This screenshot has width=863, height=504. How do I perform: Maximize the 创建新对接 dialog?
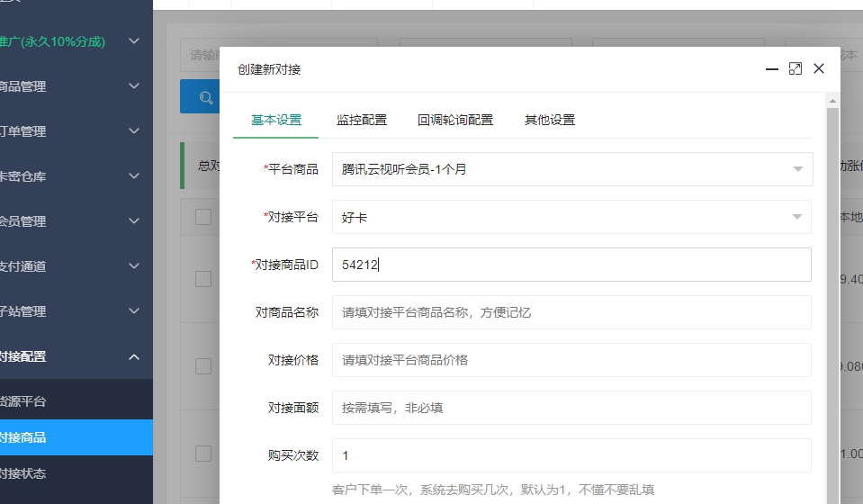[x=796, y=68]
